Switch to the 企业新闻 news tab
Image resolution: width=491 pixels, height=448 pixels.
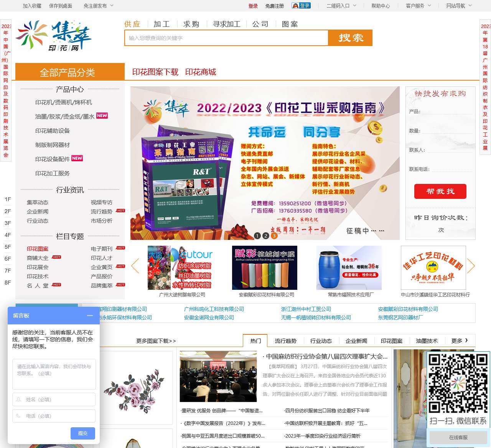click(x=356, y=341)
